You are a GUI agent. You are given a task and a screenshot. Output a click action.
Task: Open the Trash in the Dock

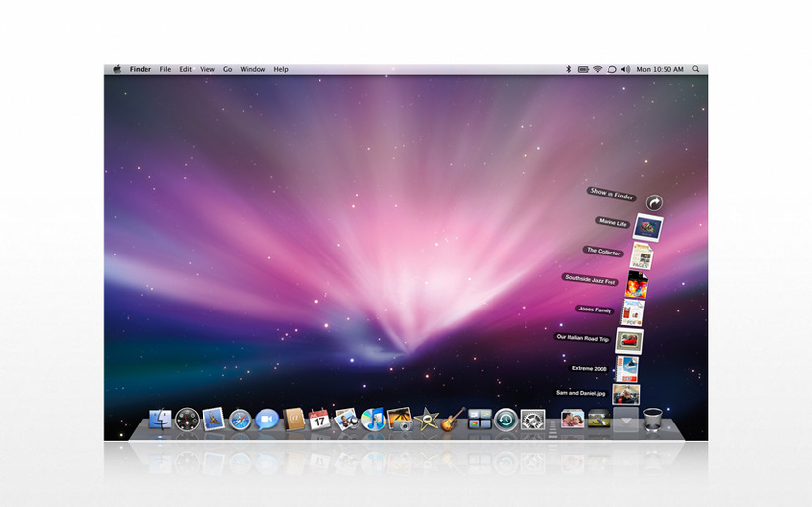653,419
